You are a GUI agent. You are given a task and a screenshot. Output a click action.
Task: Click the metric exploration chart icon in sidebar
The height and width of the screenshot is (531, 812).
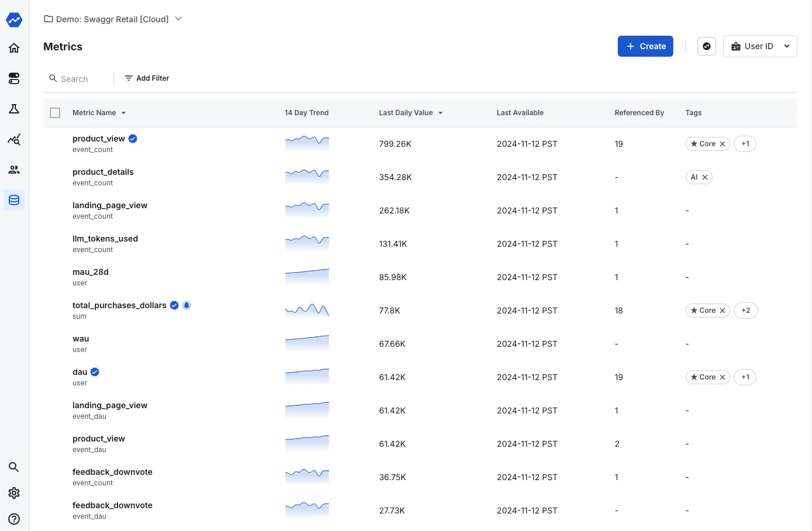[x=13, y=139]
